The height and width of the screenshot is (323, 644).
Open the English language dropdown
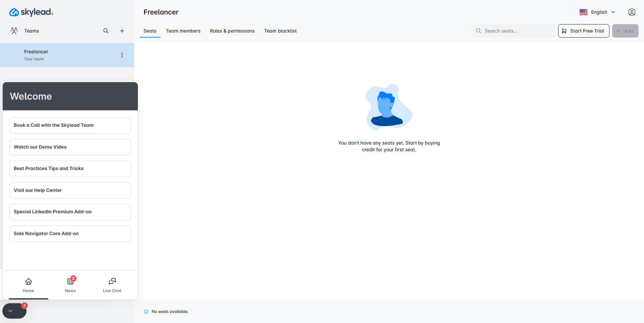[x=598, y=12]
